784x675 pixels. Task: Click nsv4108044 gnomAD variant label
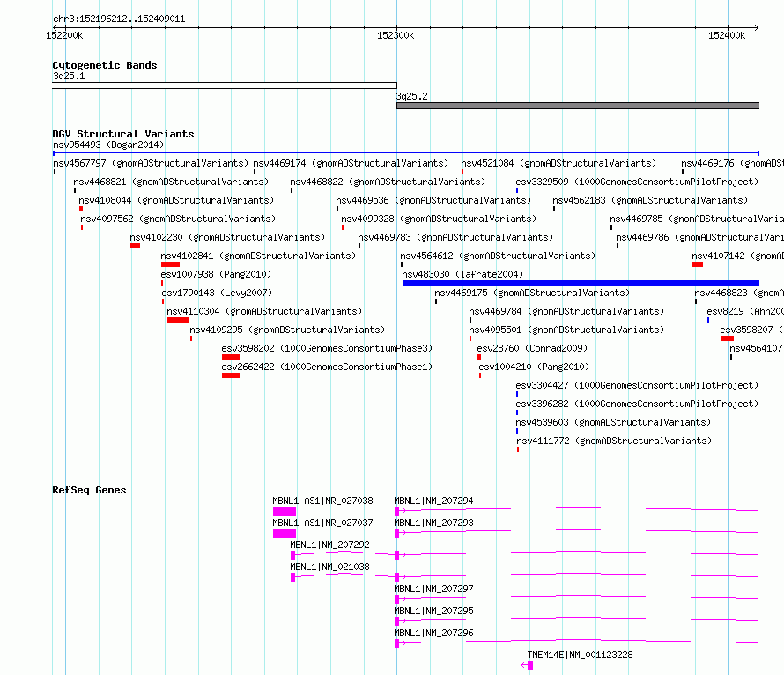pyautogui.click(x=176, y=201)
